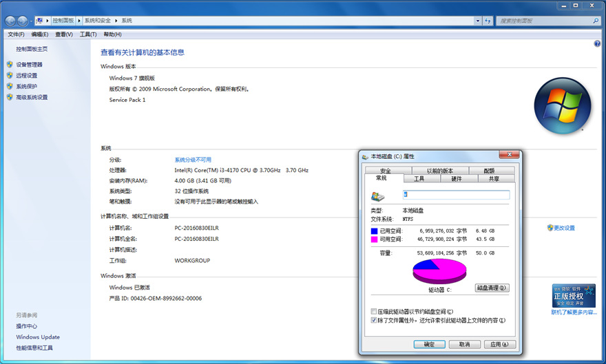Open the recent pages dropdown next to Forward
The width and height of the screenshot is (606, 364).
pyautogui.click(x=31, y=21)
